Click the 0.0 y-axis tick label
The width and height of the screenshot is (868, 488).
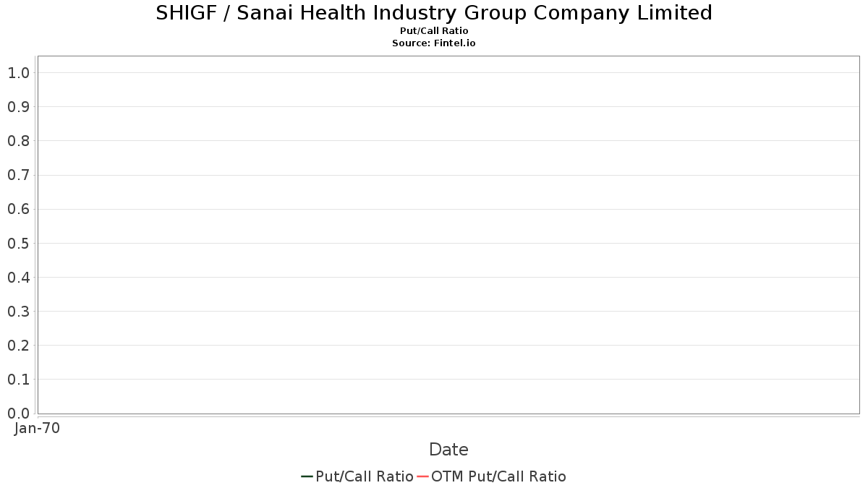click(x=18, y=414)
